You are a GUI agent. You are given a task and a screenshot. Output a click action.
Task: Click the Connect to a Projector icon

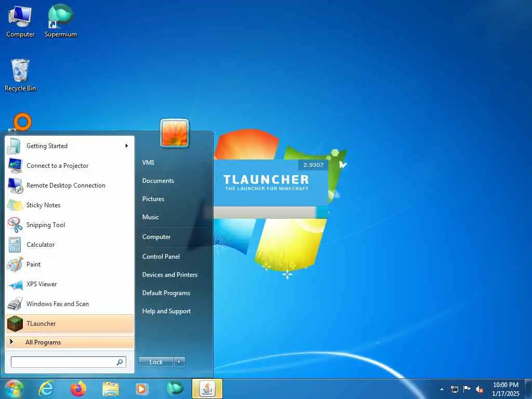[x=15, y=166]
